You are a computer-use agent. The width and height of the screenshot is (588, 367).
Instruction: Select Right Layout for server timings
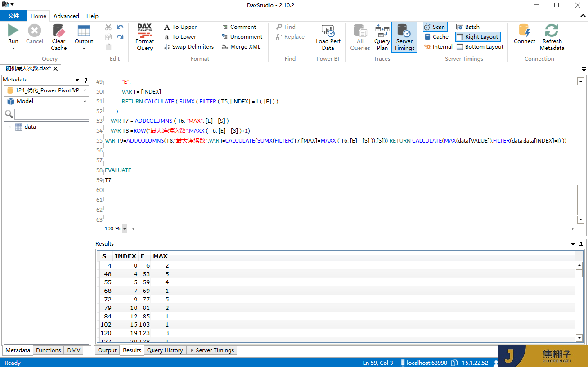(x=477, y=37)
